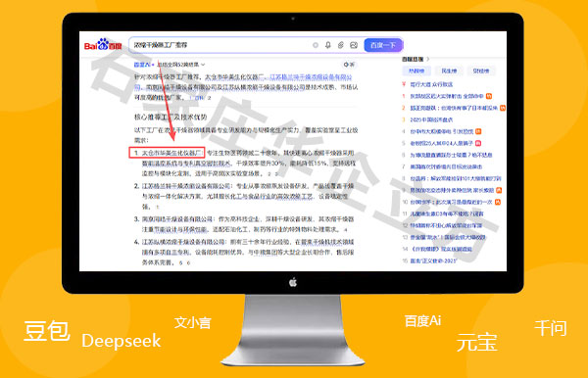588x378 pixels.
Task: Click the pink badge beside rank 5 item
Action: pyautogui.click(x=478, y=143)
